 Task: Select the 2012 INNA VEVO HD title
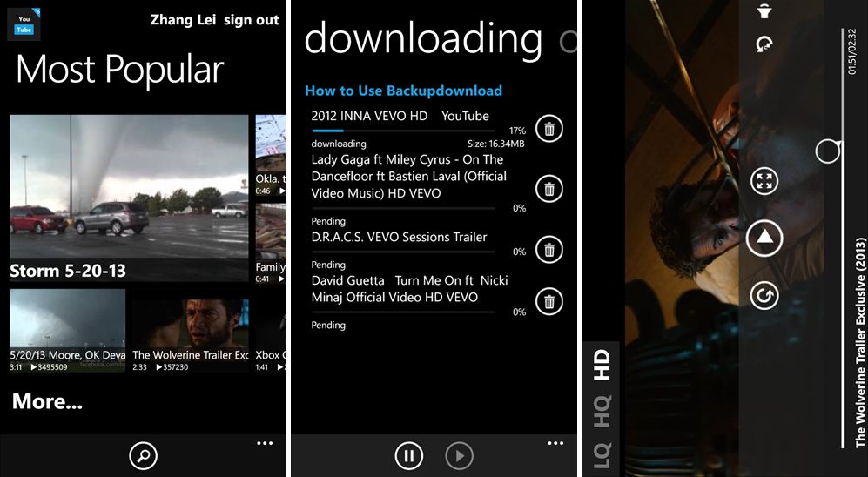pos(400,116)
